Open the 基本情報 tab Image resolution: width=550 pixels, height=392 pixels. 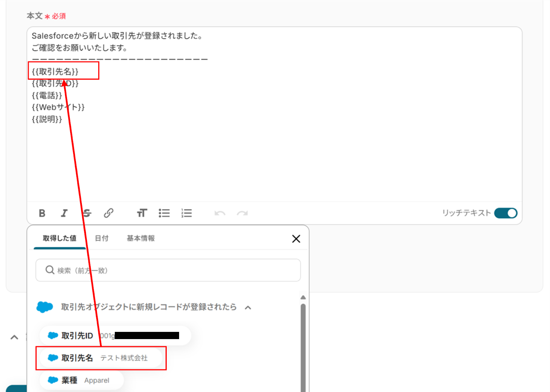[x=141, y=238]
